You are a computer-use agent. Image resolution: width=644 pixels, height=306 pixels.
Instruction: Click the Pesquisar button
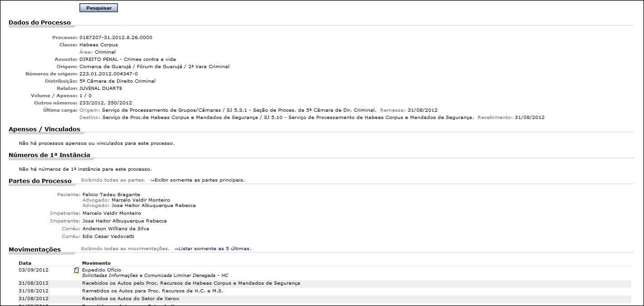point(98,8)
